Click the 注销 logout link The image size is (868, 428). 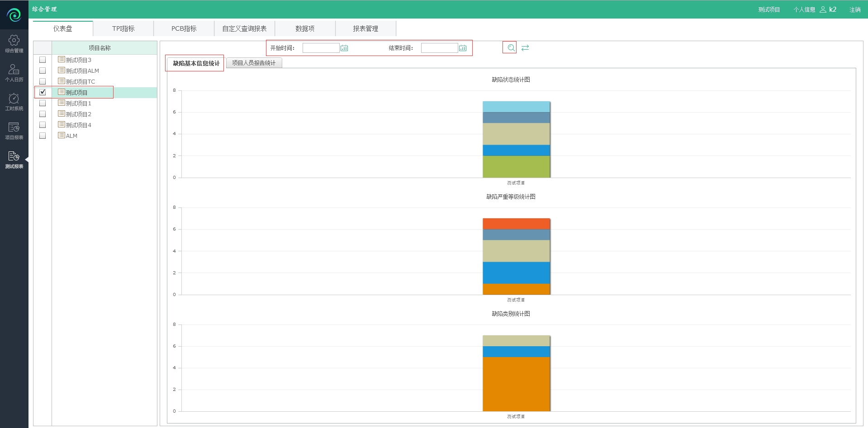[854, 9]
